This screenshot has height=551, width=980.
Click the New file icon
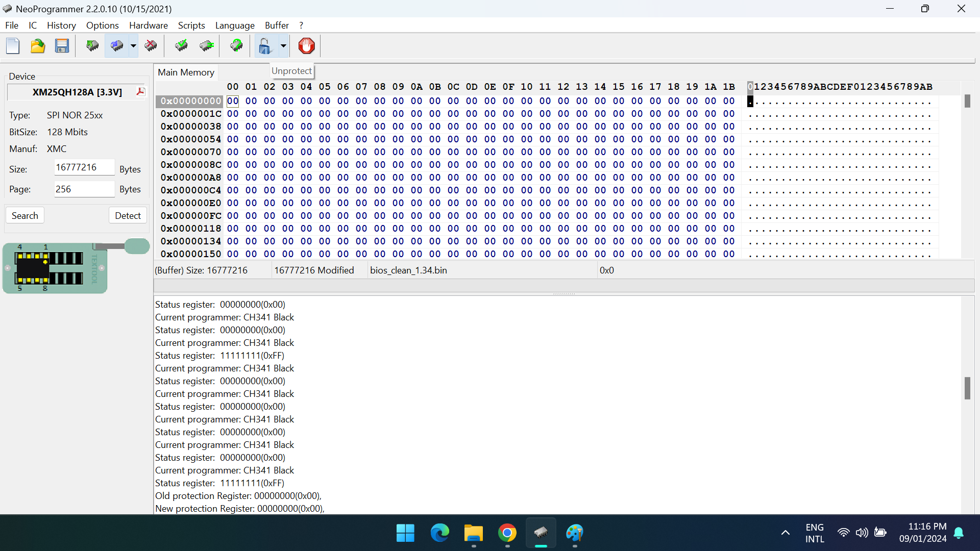(13, 46)
